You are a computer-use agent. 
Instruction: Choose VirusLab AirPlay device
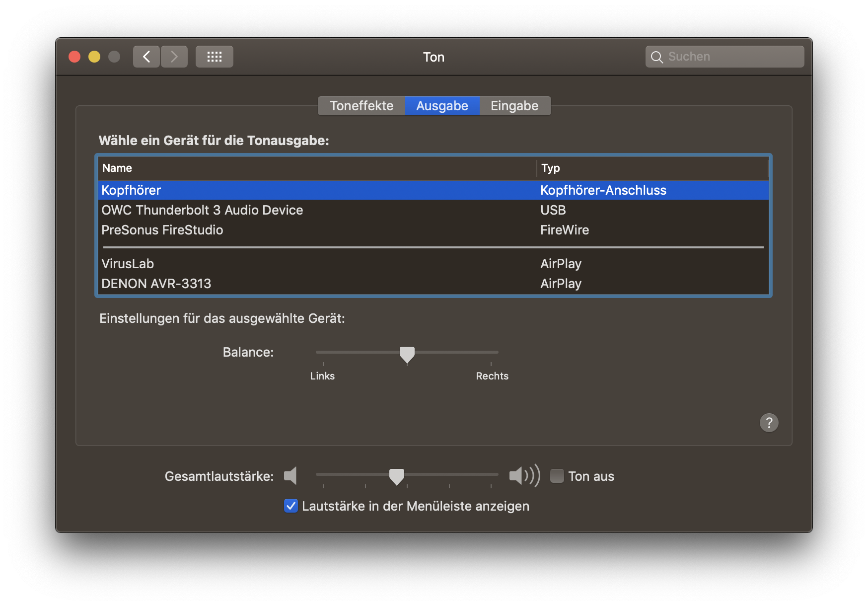[x=128, y=264]
